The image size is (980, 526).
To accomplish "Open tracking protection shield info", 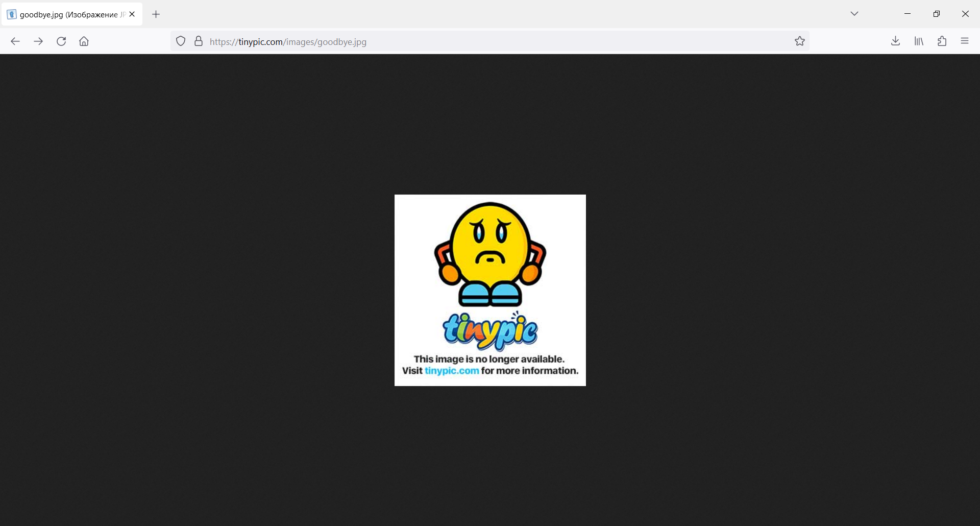I will pyautogui.click(x=181, y=41).
